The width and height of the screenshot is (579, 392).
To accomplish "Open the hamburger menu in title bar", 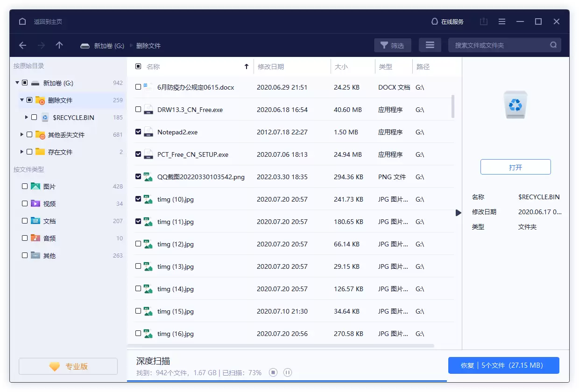I will coord(502,21).
